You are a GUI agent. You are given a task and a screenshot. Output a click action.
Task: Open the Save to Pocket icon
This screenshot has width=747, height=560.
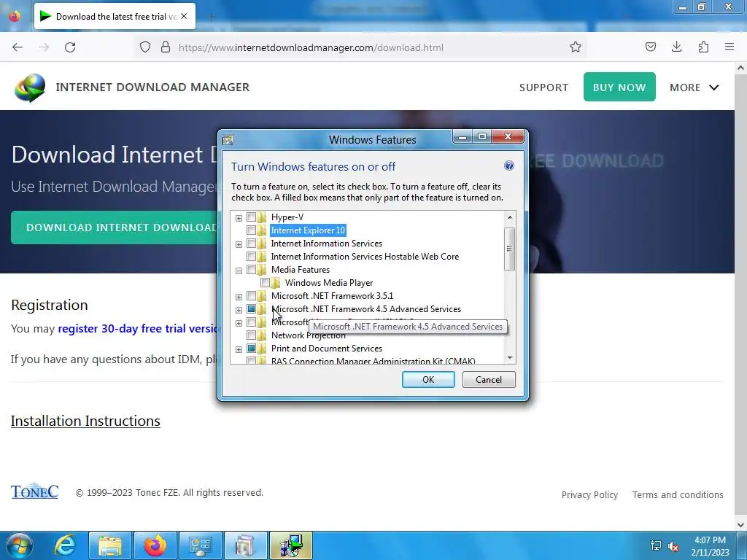coord(651,47)
